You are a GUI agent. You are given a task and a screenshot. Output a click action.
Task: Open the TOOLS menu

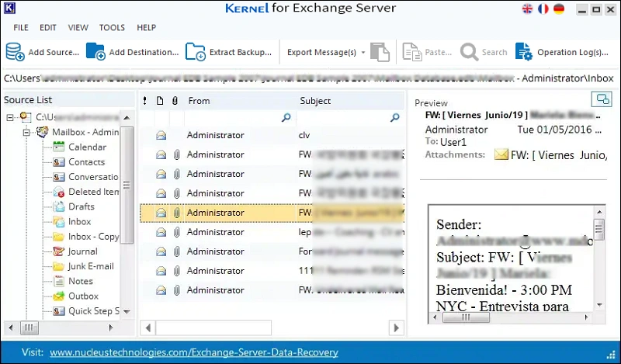coord(112,28)
